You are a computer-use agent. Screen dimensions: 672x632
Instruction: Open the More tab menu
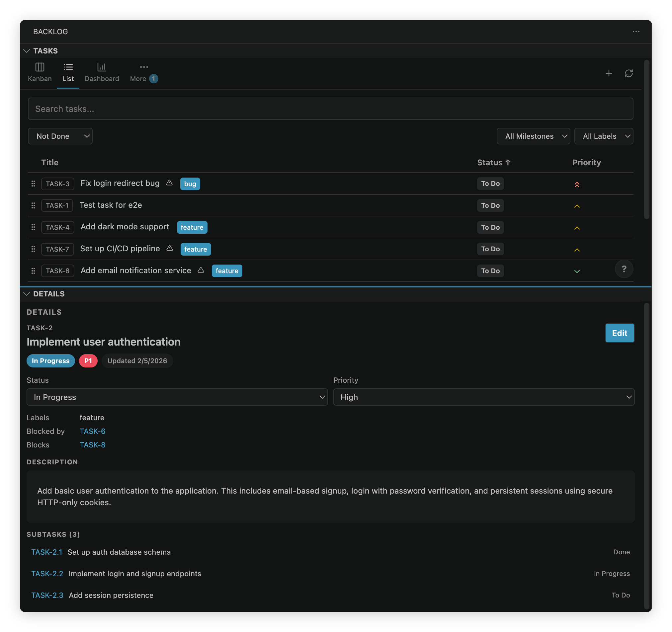pos(144,73)
